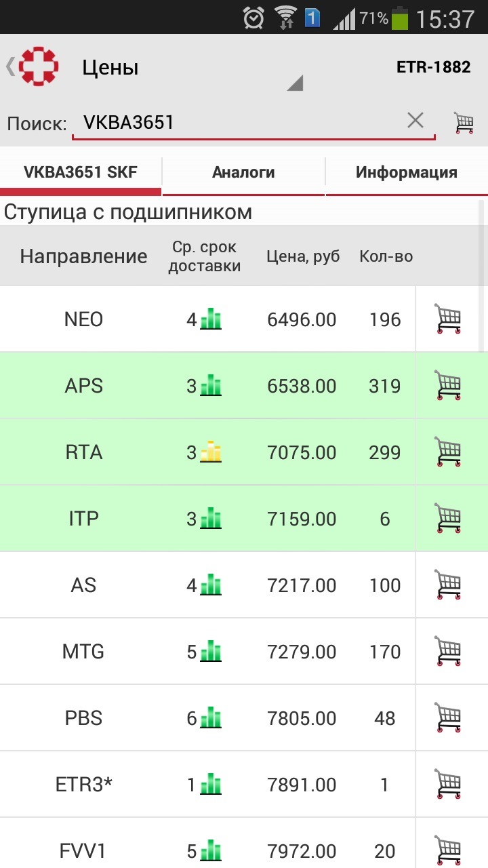
Task: Open the Цены section dropdown
Action: (x=296, y=81)
